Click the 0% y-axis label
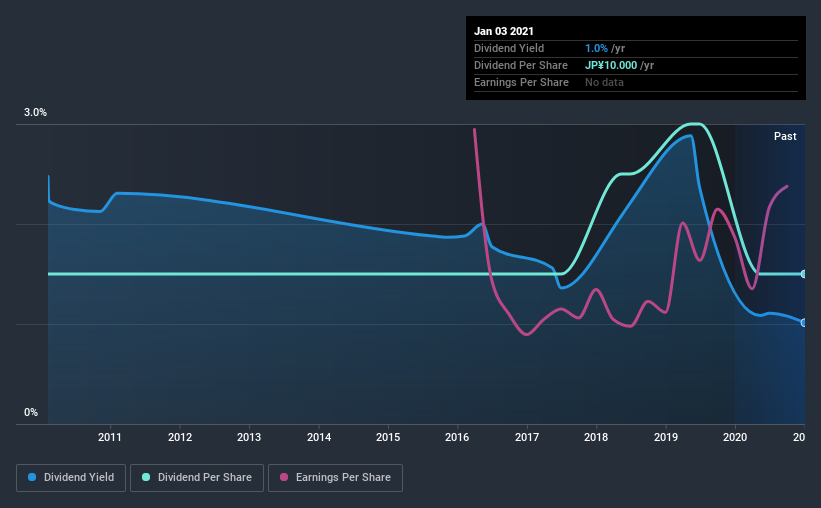Image resolution: width=821 pixels, height=508 pixels. point(31,412)
